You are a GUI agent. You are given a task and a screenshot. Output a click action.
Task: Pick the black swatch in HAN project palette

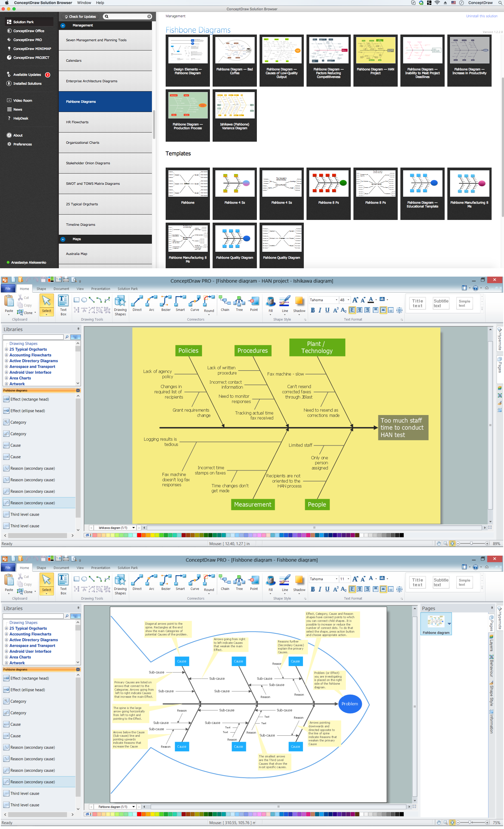(401, 535)
